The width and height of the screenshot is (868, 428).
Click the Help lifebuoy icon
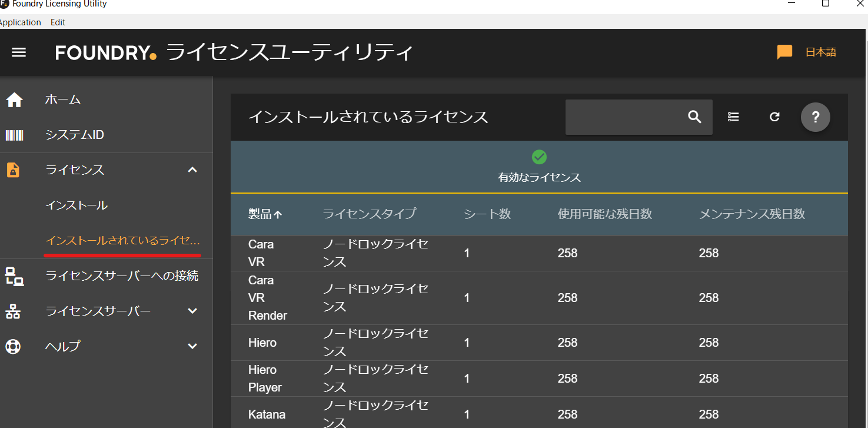click(x=13, y=346)
